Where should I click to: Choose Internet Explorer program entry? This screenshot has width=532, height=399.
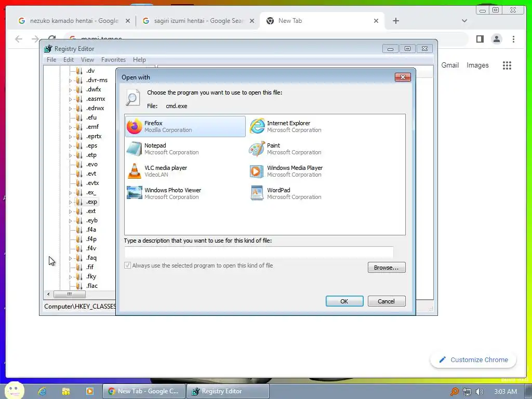285,127
